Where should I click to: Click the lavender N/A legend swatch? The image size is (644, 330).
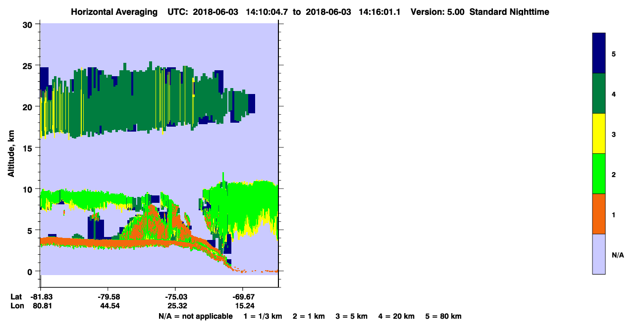(x=599, y=254)
